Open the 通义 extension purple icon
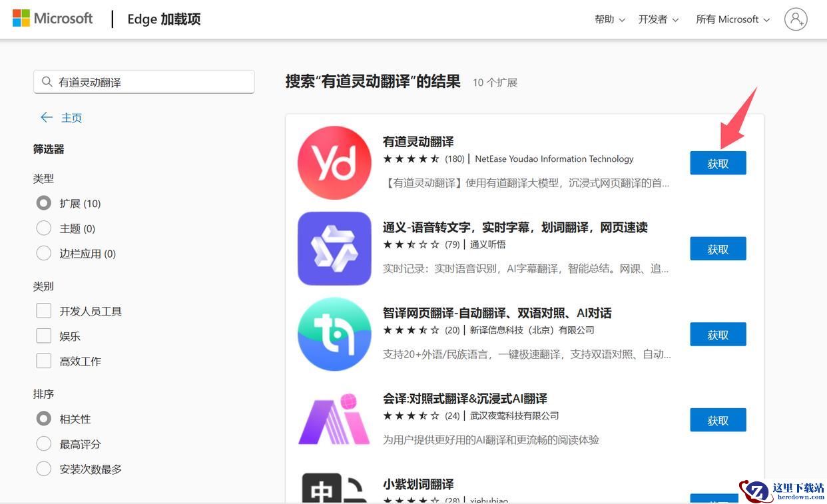This screenshot has height=504, width=827. click(x=334, y=248)
